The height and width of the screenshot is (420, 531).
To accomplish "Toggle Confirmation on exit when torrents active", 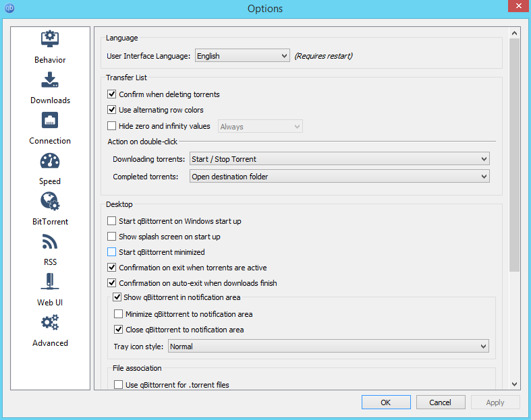I will [x=112, y=268].
